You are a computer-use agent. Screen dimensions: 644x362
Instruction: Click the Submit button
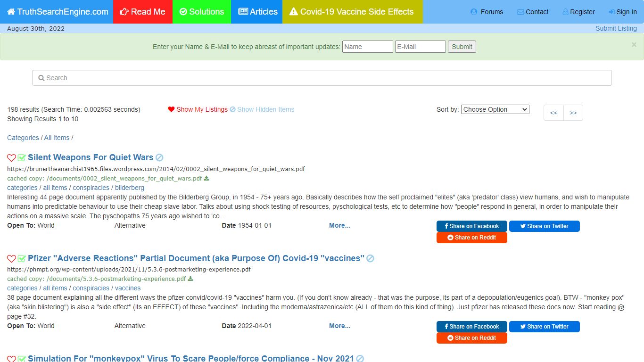pyautogui.click(x=462, y=47)
